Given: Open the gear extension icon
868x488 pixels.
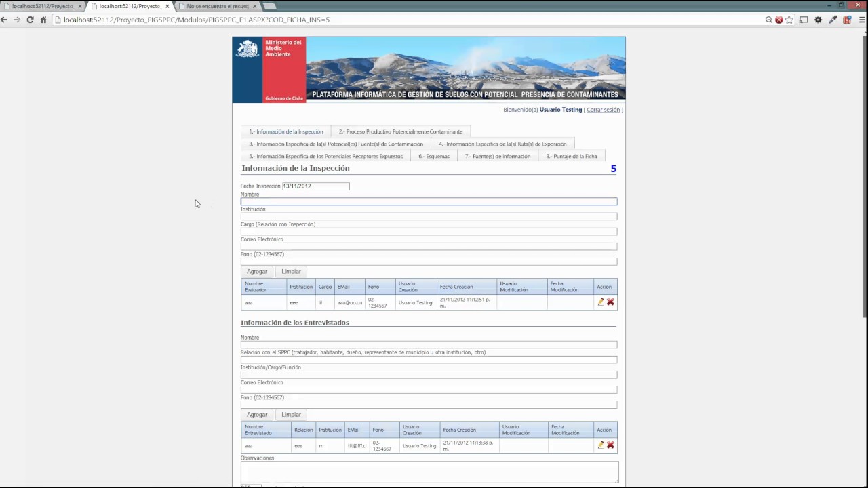Looking at the screenshot, I should coord(818,20).
